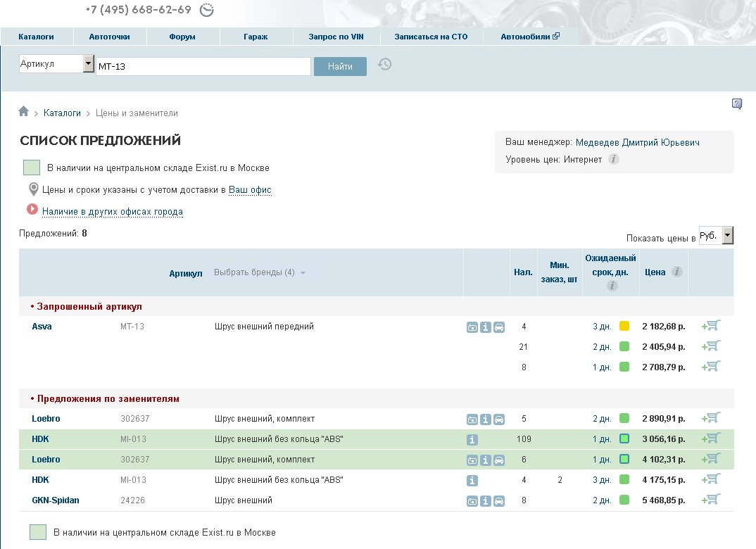Open photo icon in Loebro 2 890,91 р. row

(472, 419)
